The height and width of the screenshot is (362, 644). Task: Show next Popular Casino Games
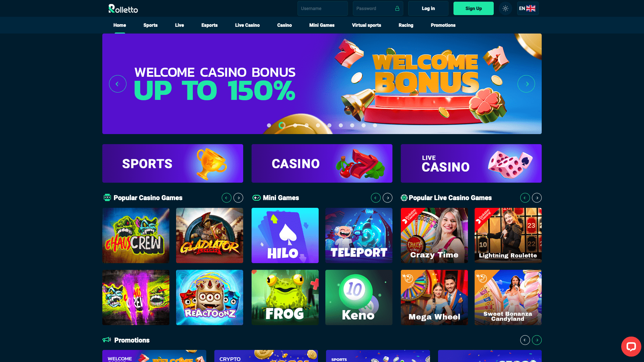pyautogui.click(x=238, y=198)
